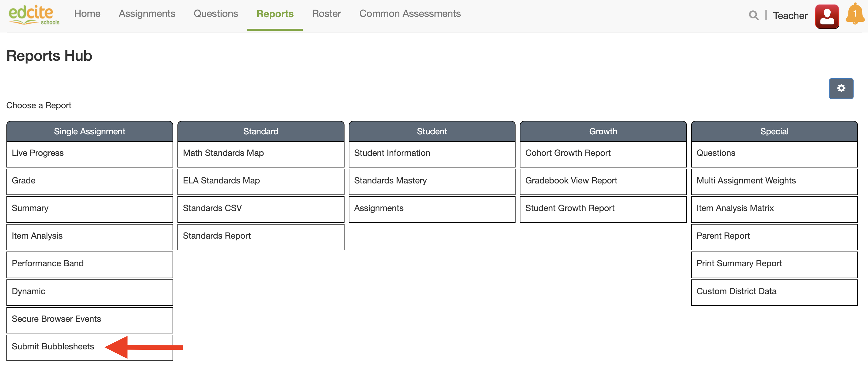The width and height of the screenshot is (868, 373).
Task: Select the Item Analysis Matrix report
Action: pyautogui.click(x=735, y=208)
